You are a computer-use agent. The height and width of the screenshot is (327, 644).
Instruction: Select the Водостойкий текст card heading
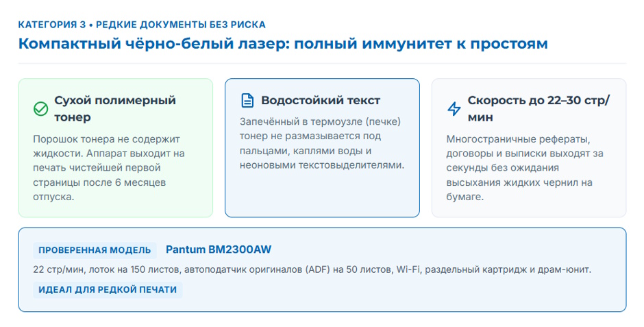321,100
